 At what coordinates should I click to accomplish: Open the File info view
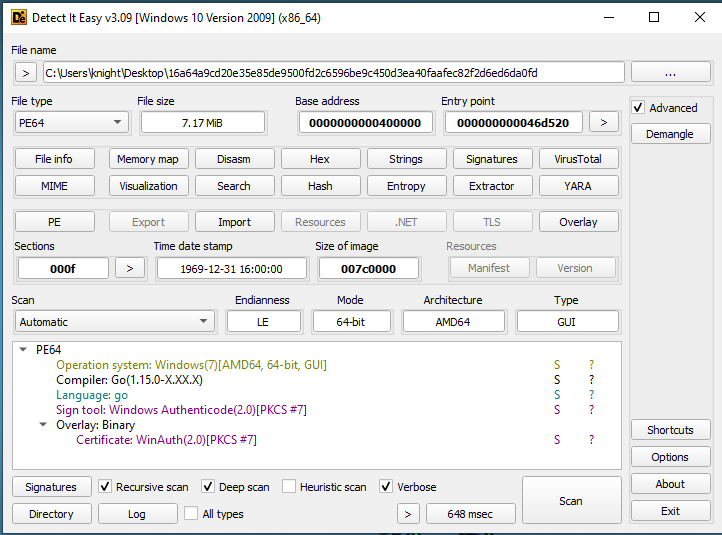pyautogui.click(x=54, y=159)
